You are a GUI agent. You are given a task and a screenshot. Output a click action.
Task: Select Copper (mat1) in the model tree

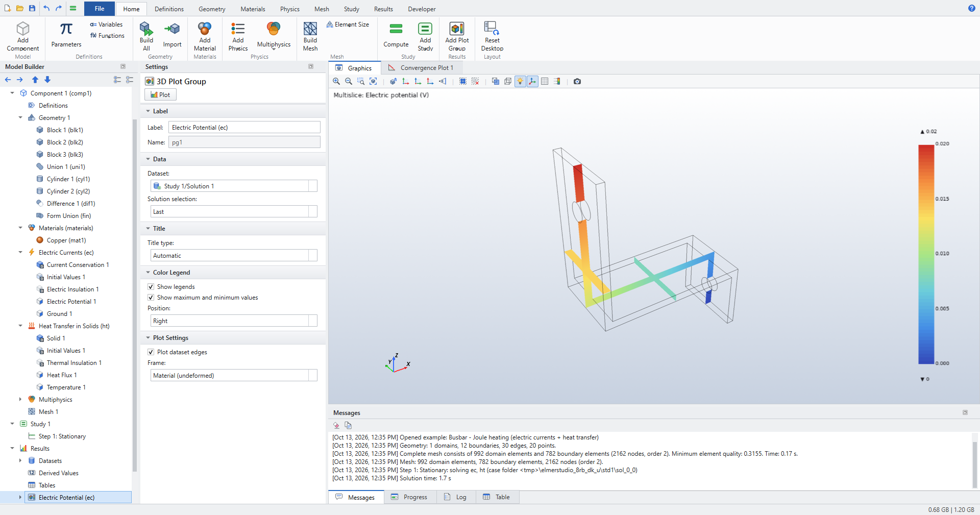(x=66, y=240)
